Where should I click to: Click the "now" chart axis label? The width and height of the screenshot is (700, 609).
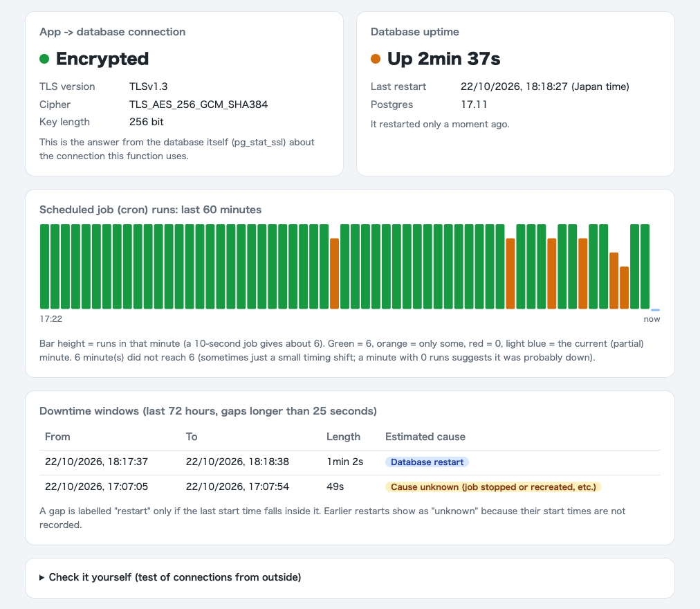click(652, 319)
